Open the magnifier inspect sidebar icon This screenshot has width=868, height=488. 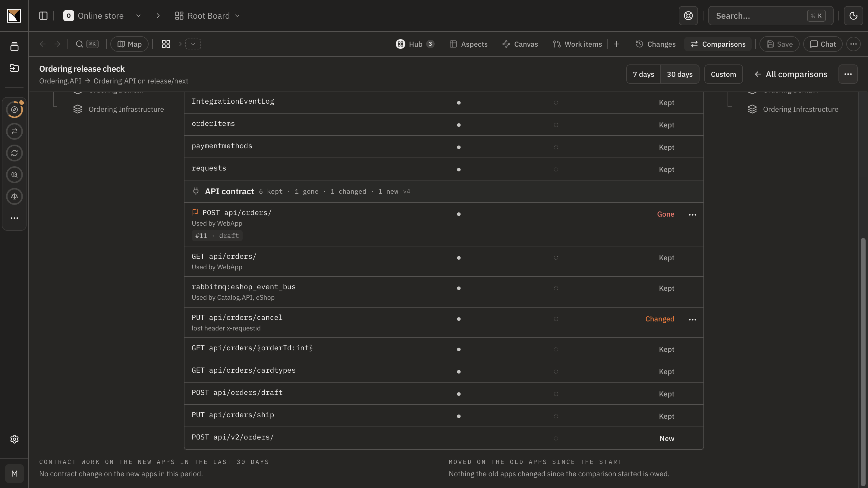click(14, 175)
